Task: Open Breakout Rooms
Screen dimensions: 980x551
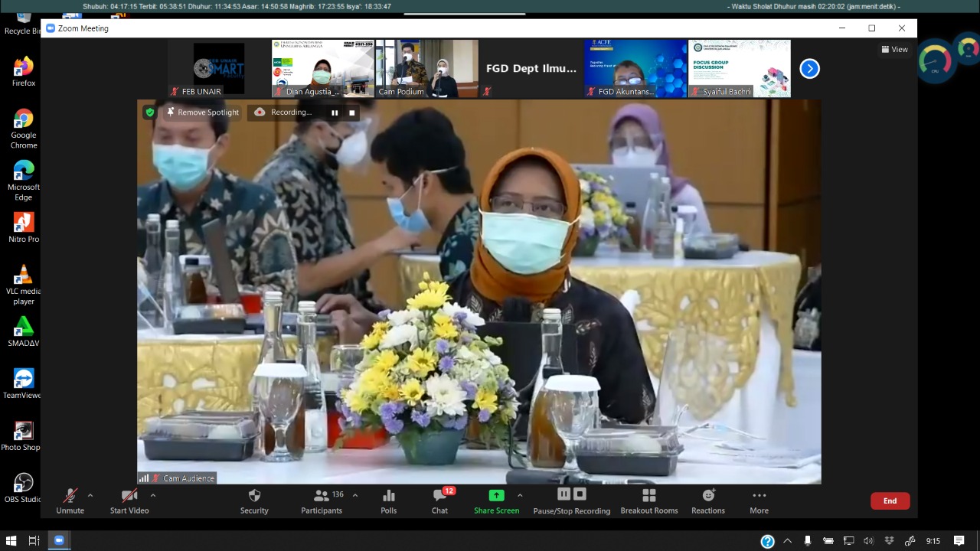Action: [649, 496]
